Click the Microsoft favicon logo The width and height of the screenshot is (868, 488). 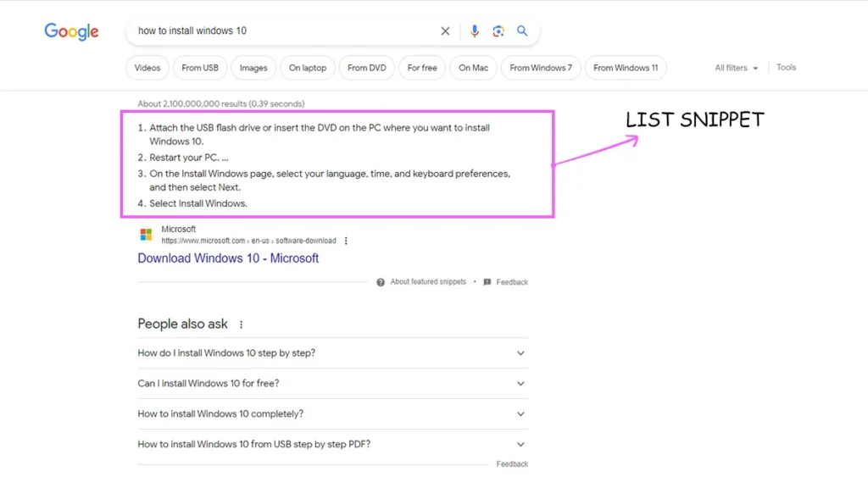[146, 235]
